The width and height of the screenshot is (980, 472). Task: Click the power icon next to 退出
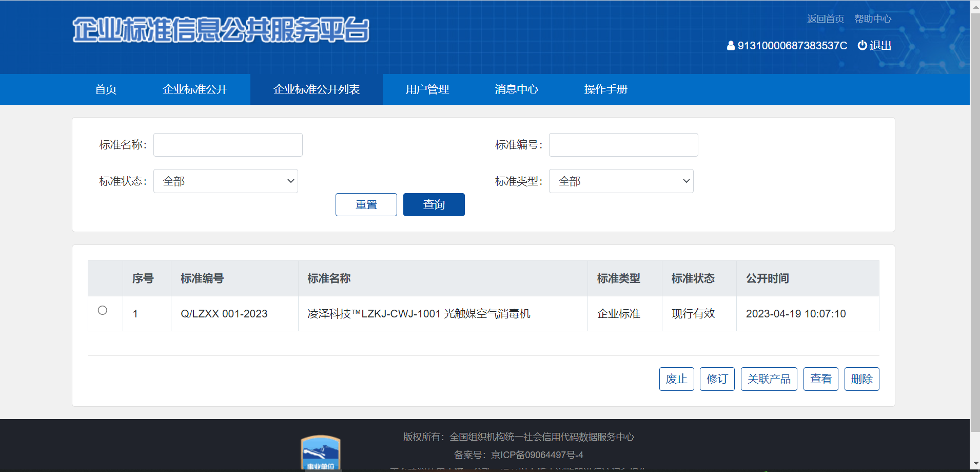tap(861, 45)
